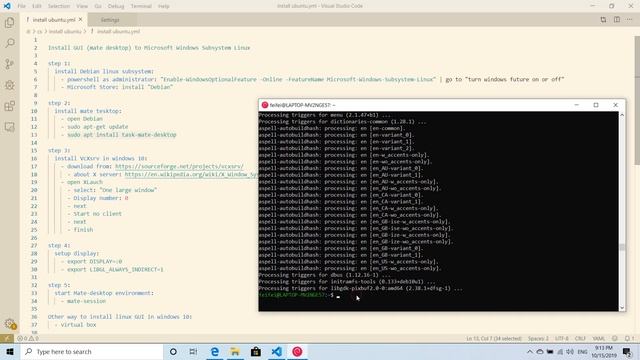
Task: Click the VS Code editor vertical scrollbar
Action: pyautogui.click(x=637, y=100)
